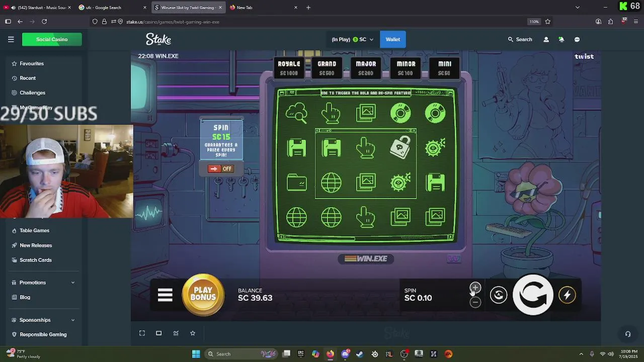The width and height of the screenshot is (644, 362).
Task: Click the URL address bar
Action: (322, 22)
